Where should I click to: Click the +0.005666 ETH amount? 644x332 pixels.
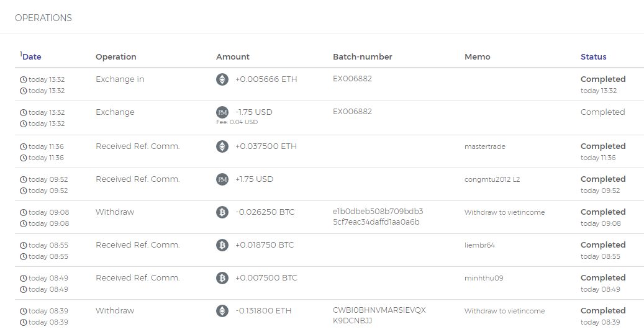point(266,79)
